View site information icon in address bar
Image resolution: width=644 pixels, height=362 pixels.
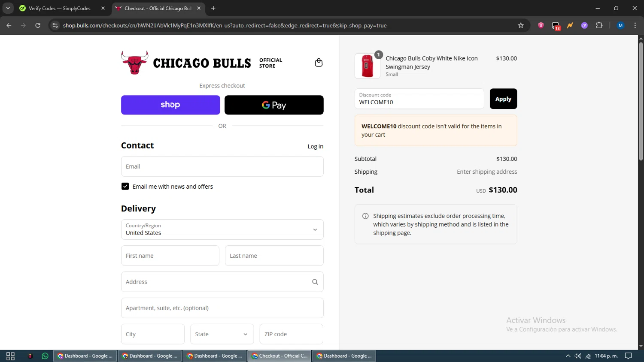coord(55,25)
